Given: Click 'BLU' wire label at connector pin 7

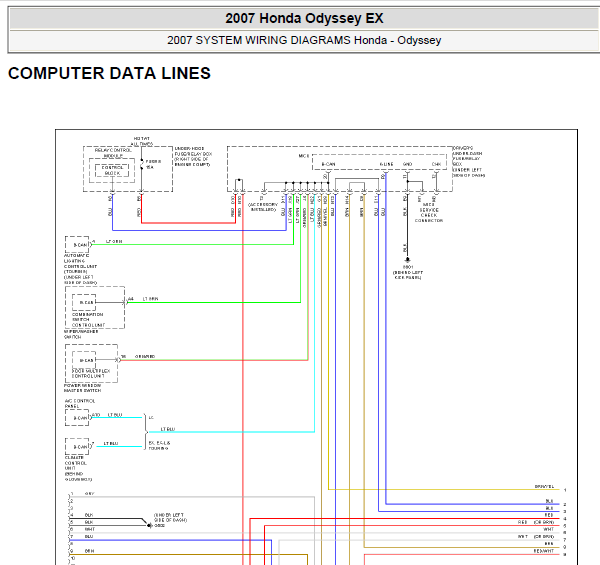Looking at the screenshot, I should [x=89, y=537].
